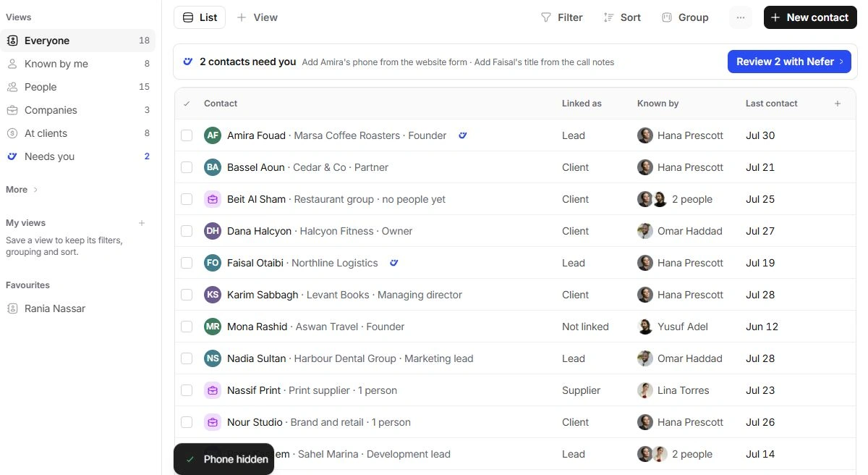Click stacked avatars in Beit Al Sham row
Screen dimensions: 868x475
tap(652, 199)
